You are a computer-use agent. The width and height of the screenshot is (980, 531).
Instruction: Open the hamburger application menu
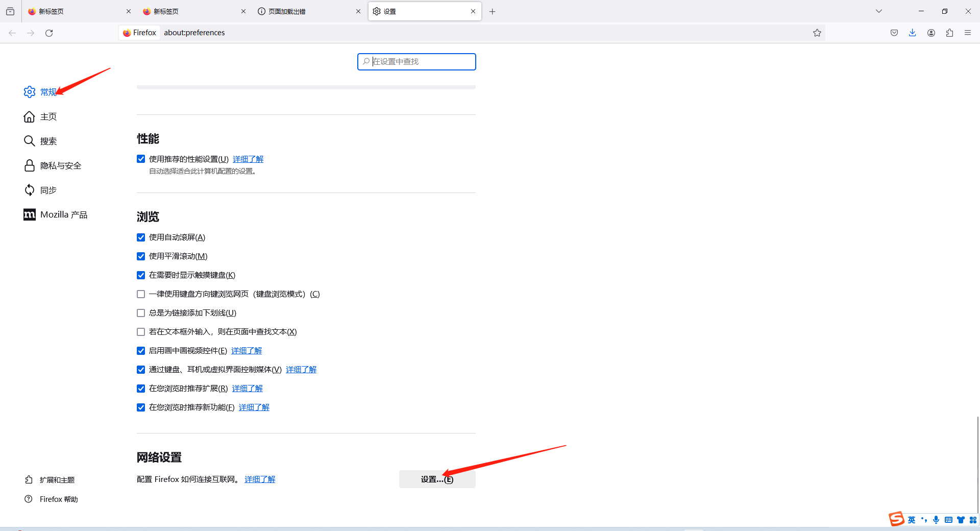pos(968,33)
